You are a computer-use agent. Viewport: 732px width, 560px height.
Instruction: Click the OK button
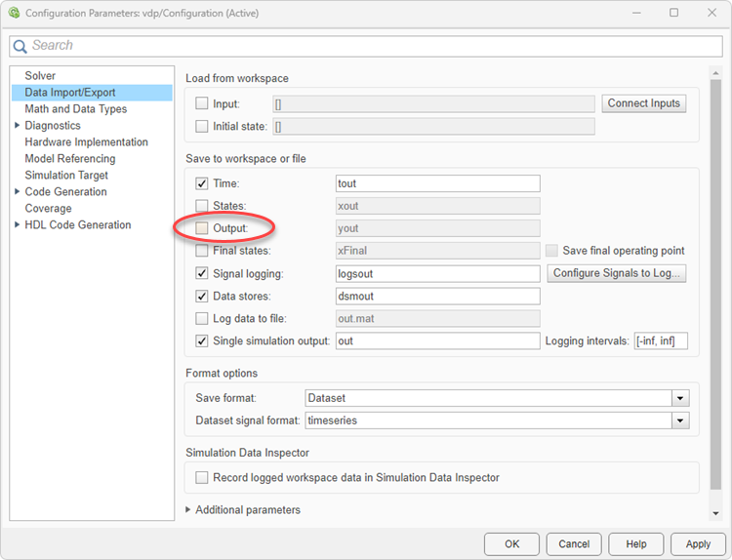coord(511,544)
